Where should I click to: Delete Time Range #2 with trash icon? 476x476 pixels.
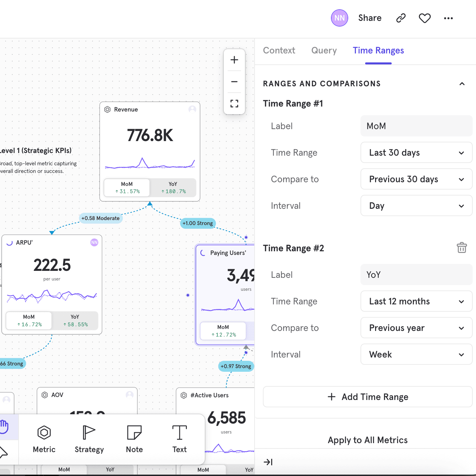(461, 248)
